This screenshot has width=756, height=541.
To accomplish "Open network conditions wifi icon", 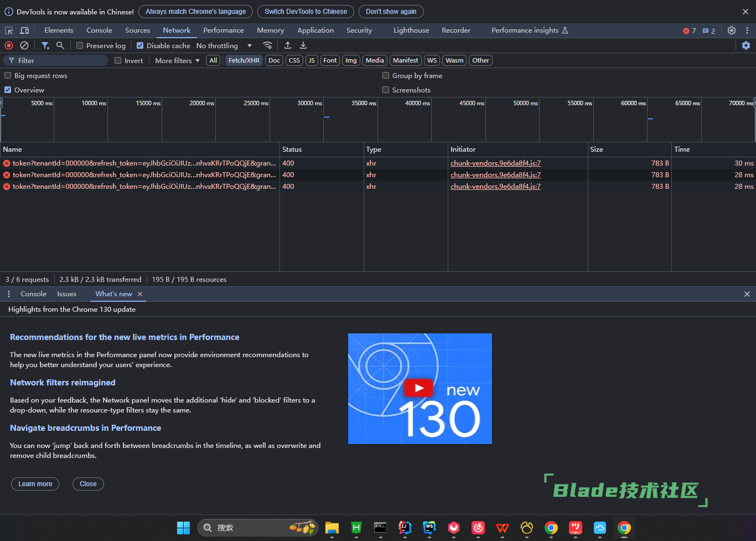I will coord(267,45).
